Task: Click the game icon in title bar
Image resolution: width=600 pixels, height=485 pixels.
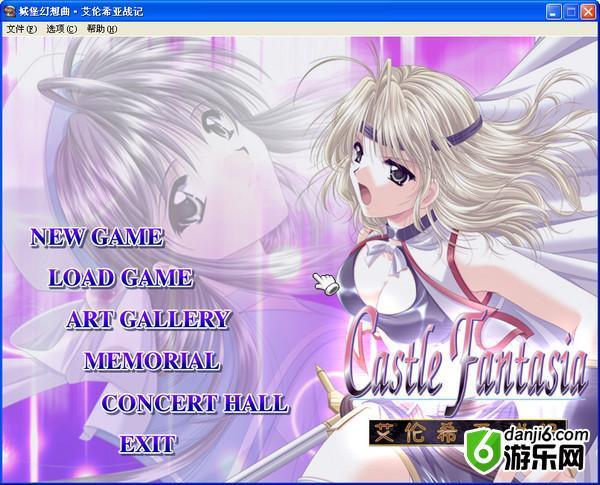Action: tap(10, 11)
